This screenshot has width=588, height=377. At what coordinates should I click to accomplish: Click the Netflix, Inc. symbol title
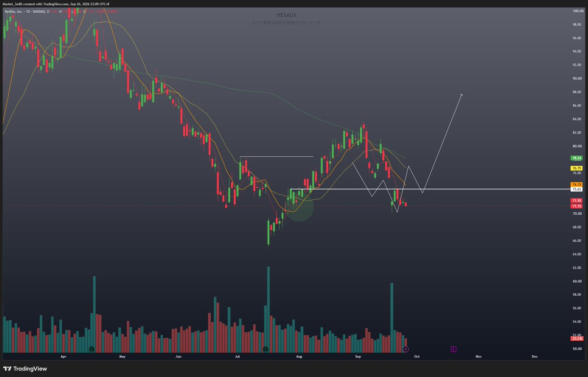pyautogui.click(x=15, y=11)
